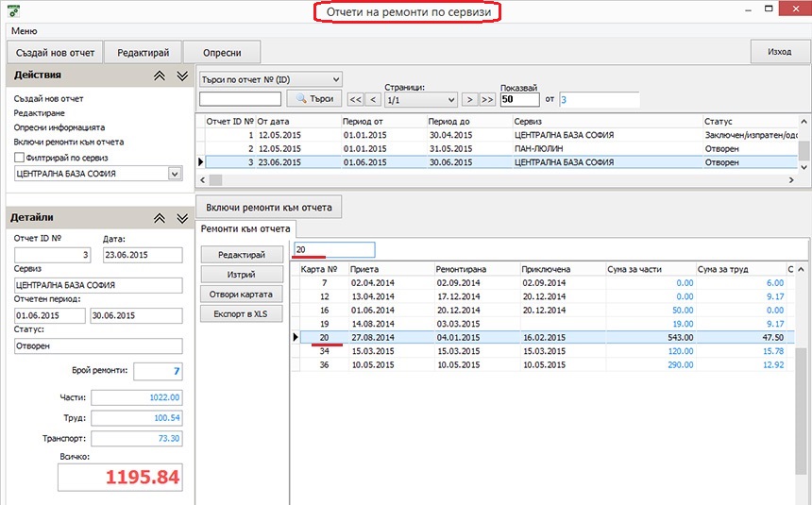The image size is (812, 505).
Task: Select the ПАН-ЛЮЛИН report row
Action: (x=500, y=148)
